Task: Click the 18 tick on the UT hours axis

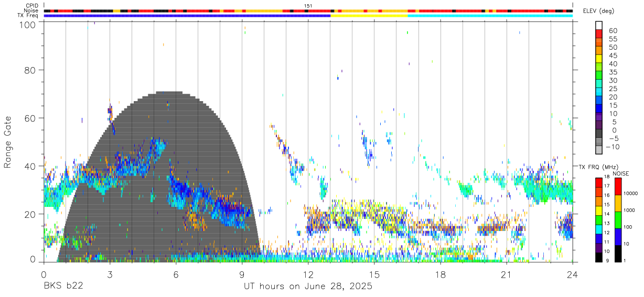Action: 441,274
